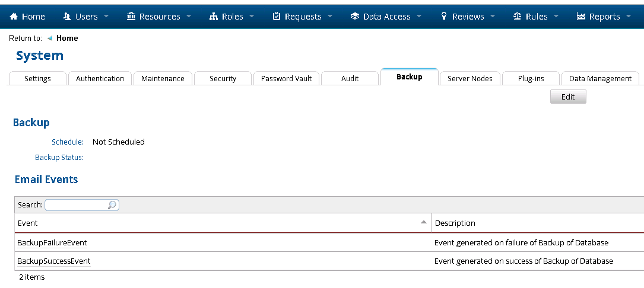Click the search magnifier icon
644x288 pixels.
click(112, 205)
